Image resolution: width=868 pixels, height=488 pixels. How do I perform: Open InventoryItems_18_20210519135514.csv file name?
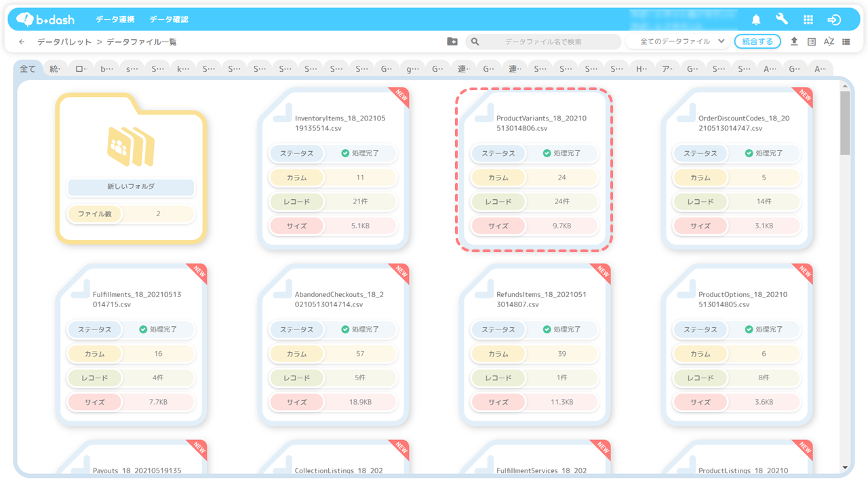pyautogui.click(x=340, y=123)
